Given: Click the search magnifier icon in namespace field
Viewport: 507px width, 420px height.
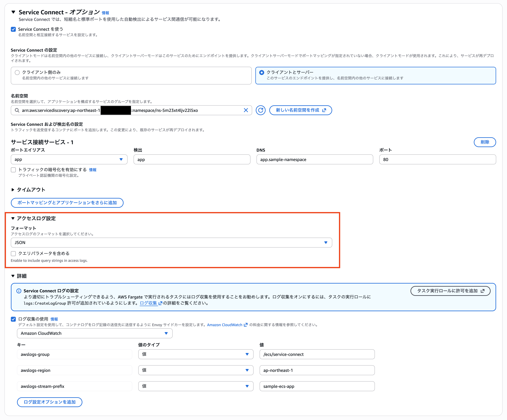Looking at the screenshot, I should point(17,110).
